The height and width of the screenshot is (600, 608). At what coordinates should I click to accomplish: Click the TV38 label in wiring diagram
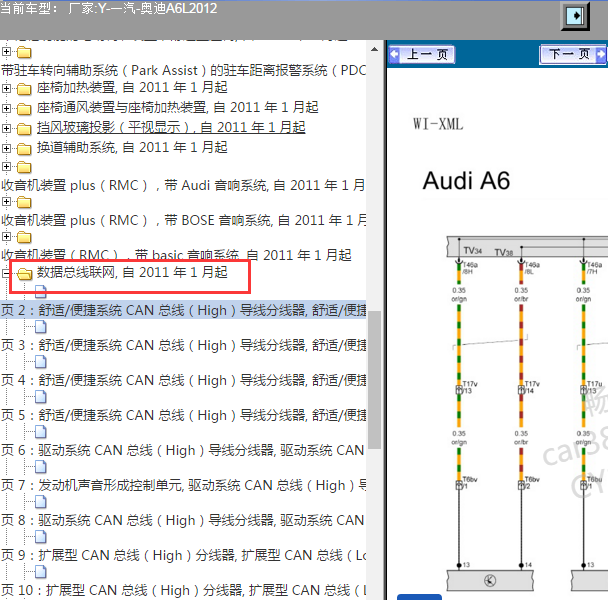[x=504, y=252]
